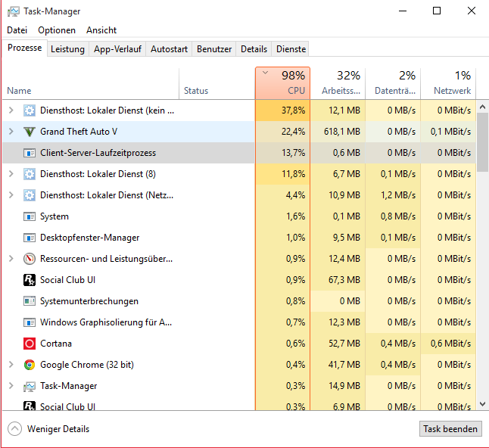The width and height of the screenshot is (489, 448).
Task: Open the Optionen menu
Action: click(57, 30)
